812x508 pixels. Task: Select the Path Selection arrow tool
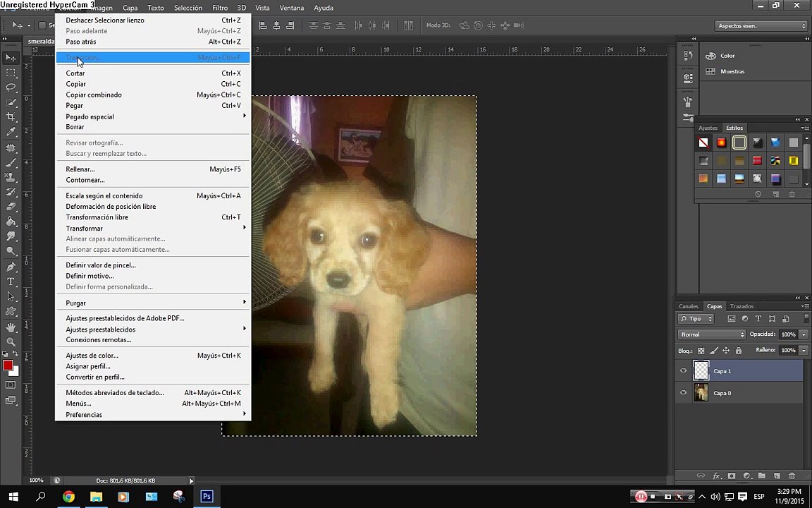point(11,296)
